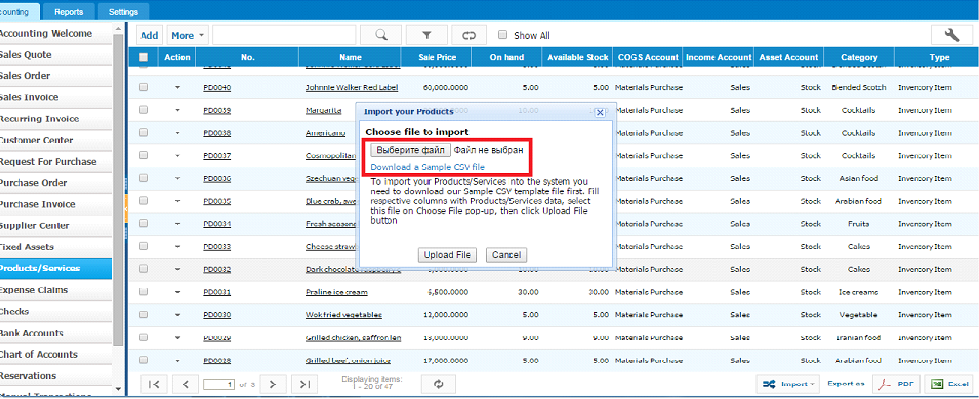979x399 pixels.
Task: Open the More dropdown menu
Action: pos(187,36)
